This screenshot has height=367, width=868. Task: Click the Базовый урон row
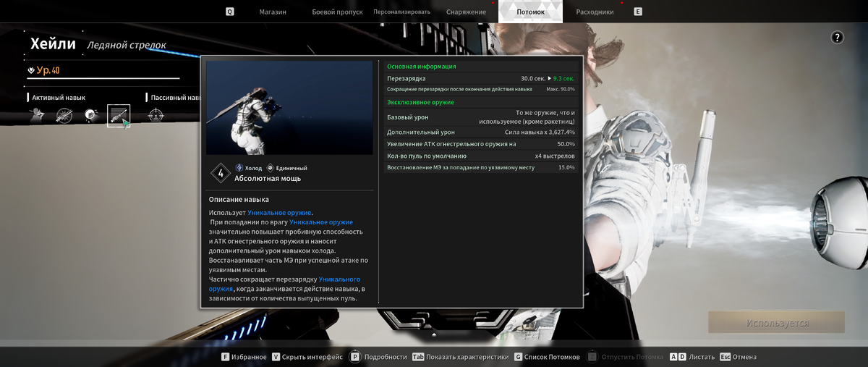481,117
